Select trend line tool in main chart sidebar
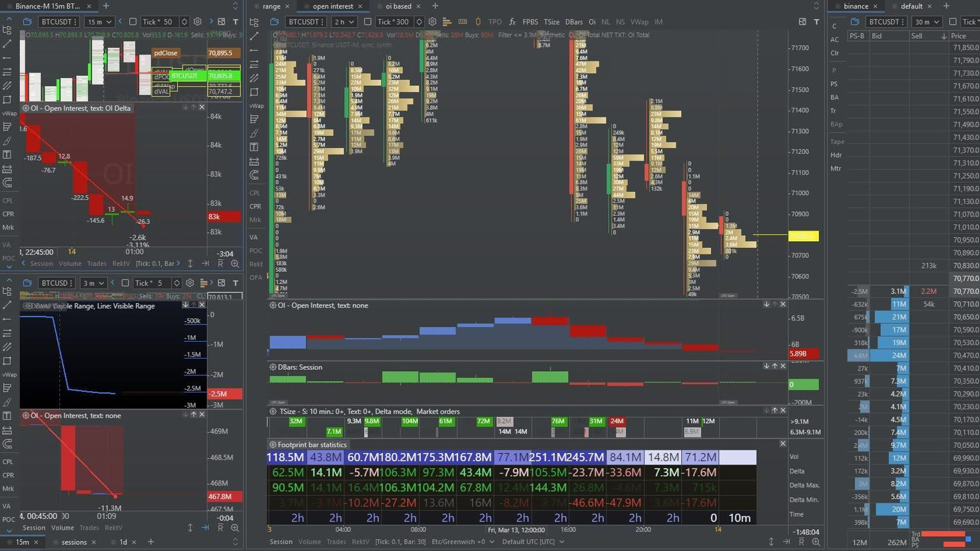980x551 pixels. pos(254,36)
